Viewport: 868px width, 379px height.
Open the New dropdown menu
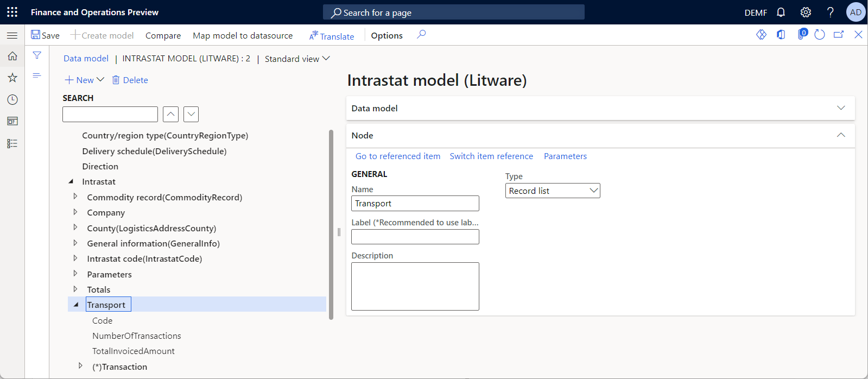pyautogui.click(x=84, y=80)
